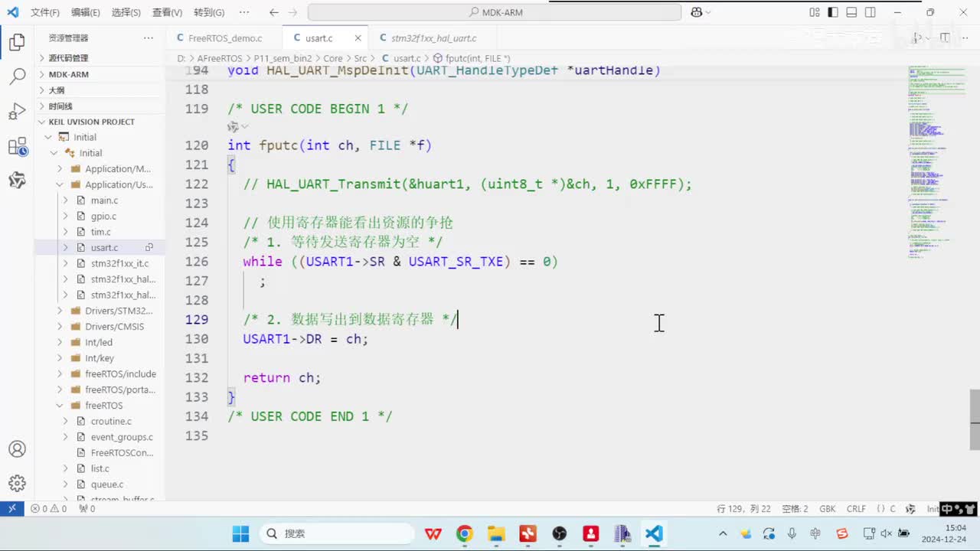The width and height of the screenshot is (980, 551).
Task: Expand the 时间线 timeline section
Action: 100,106
